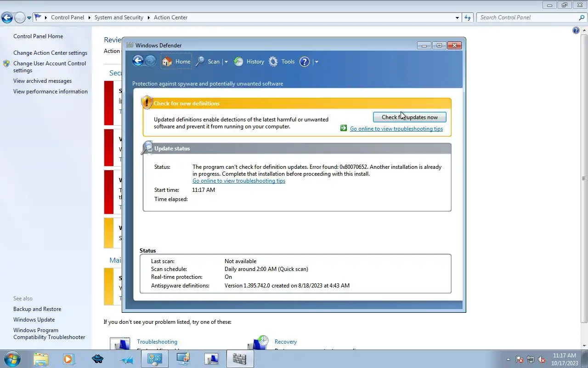Click Action Center flag tray icon
Image resolution: width=588 pixels, height=368 pixels.
coord(520,360)
